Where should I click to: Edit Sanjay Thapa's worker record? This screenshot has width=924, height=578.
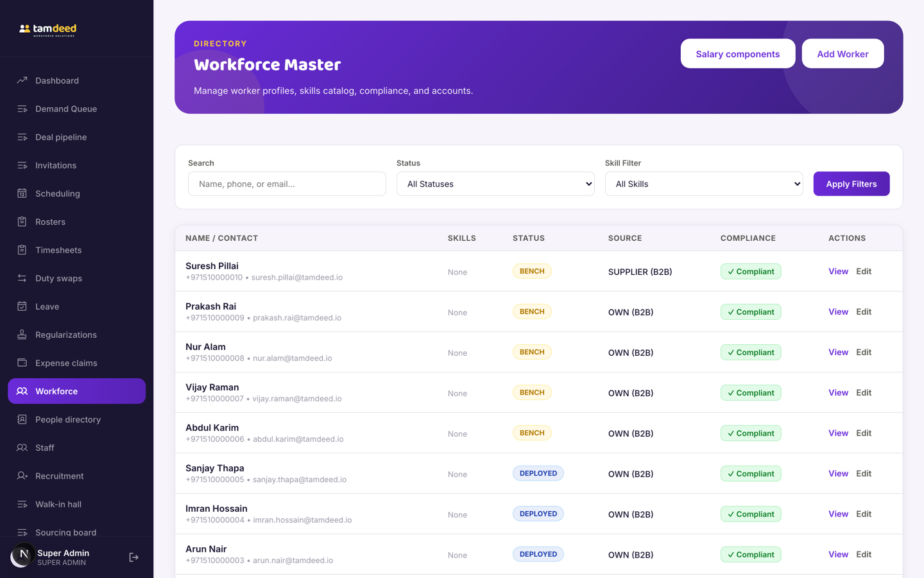864,473
